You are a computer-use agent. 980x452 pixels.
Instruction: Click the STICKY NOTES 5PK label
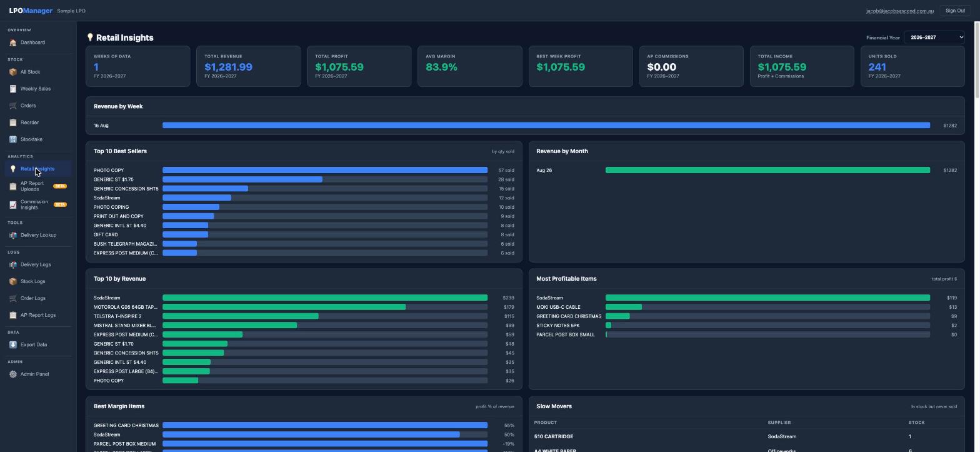[x=558, y=325]
